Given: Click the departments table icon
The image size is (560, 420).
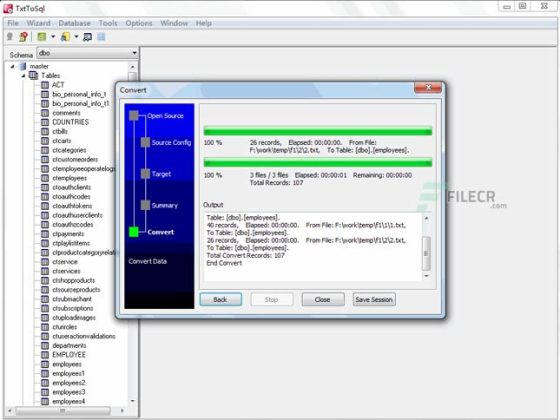Looking at the screenshot, I should pos(45,345).
